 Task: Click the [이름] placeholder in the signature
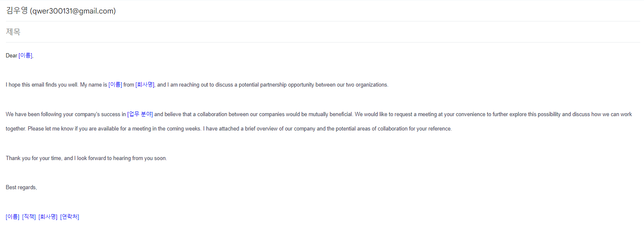13,217
